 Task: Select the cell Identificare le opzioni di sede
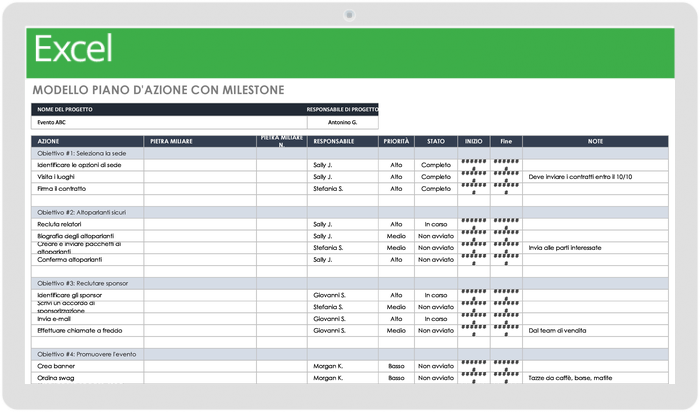point(88,165)
